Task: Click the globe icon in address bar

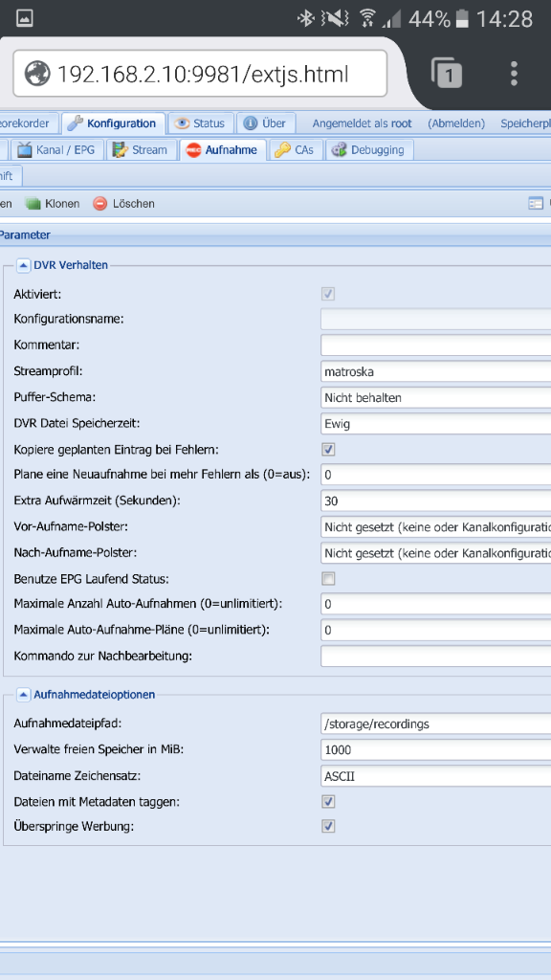Action: (37, 74)
